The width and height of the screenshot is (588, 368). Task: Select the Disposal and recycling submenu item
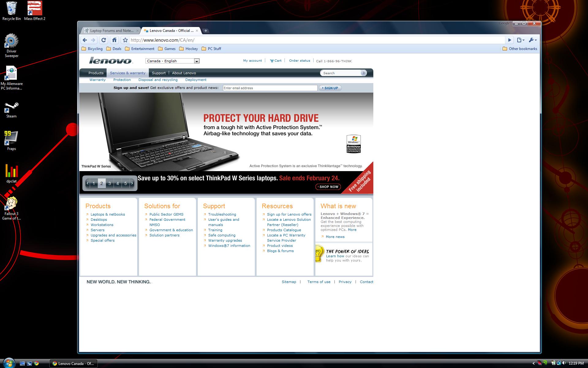(158, 80)
